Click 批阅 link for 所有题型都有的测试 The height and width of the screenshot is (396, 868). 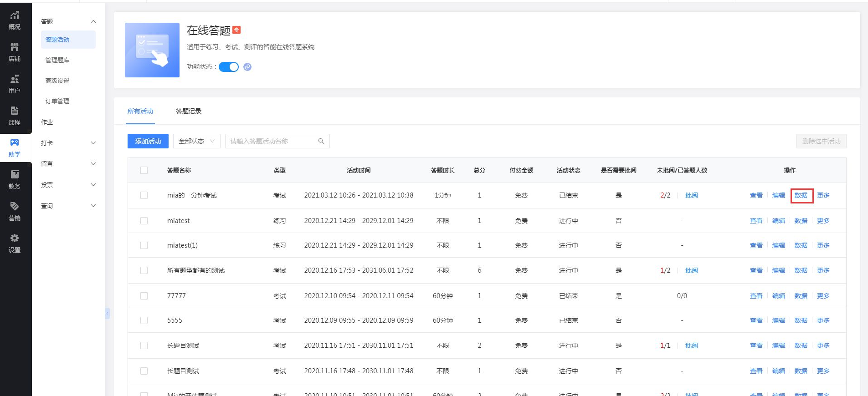tap(691, 270)
